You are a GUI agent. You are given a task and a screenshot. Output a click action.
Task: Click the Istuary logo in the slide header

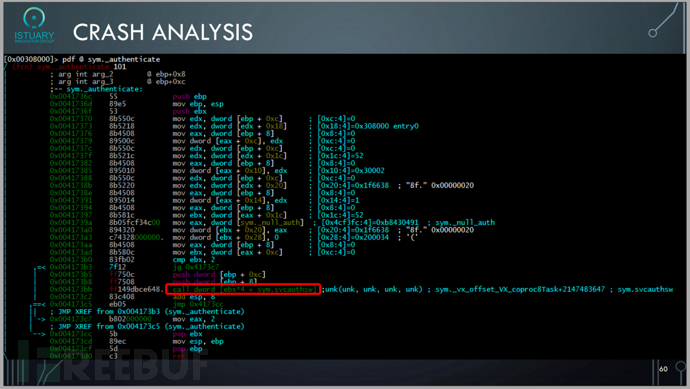coord(34,26)
